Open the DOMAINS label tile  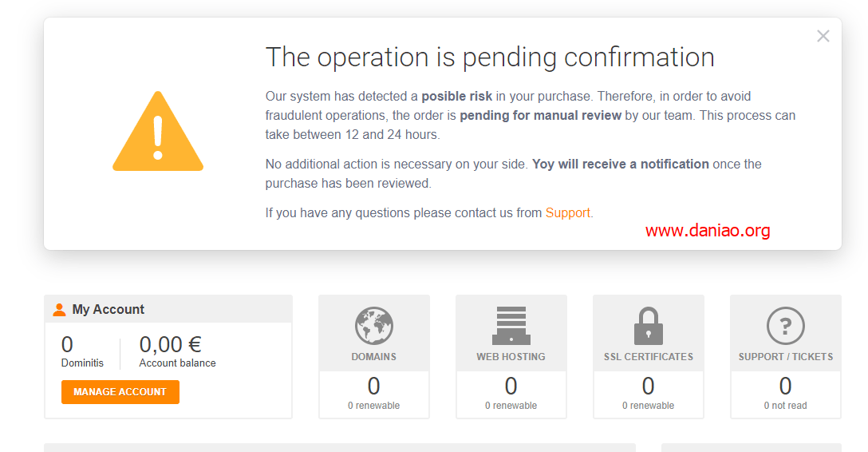click(x=373, y=357)
